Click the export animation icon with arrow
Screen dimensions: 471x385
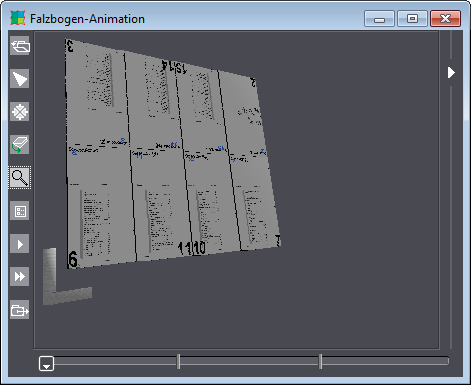tap(20, 310)
